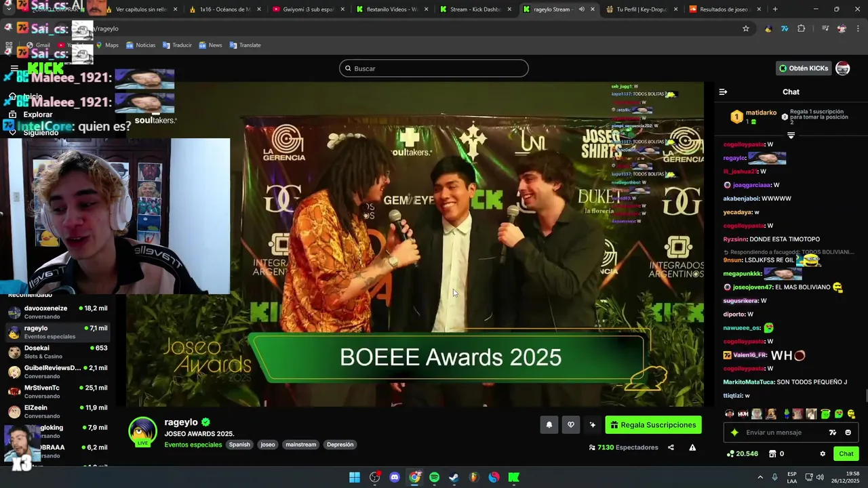Viewport: 868px width, 488px height.
Task: Toggle stream notifications with the bell icon
Action: [549, 425]
